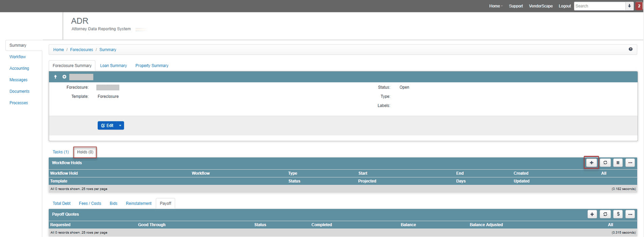Refresh the Payoff Quotes list
The image size is (644, 237).
coord(605,214)
